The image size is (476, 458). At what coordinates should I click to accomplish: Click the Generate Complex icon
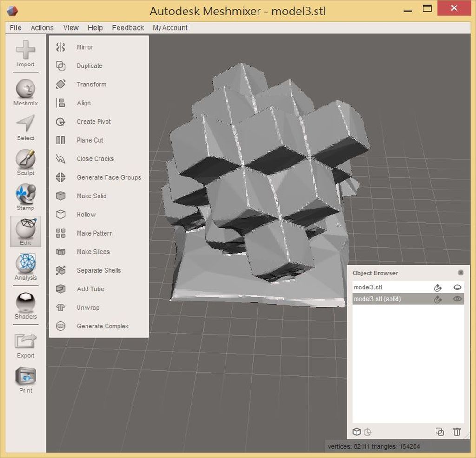tap(60, 326)
